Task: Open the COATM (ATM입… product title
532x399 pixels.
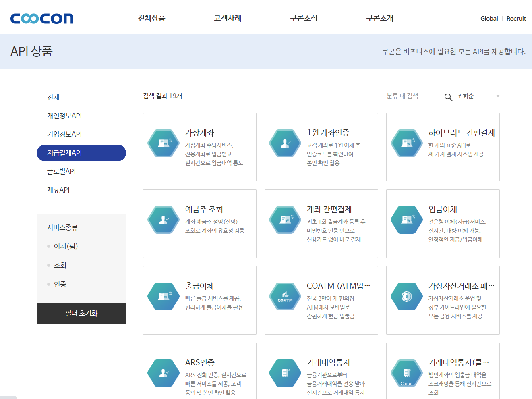Action: 338,286
